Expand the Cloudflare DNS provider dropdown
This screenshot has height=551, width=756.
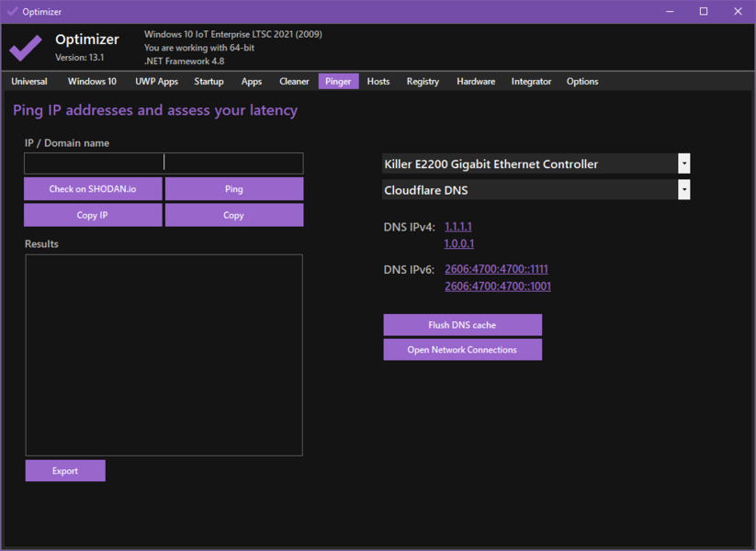point(683,191)
